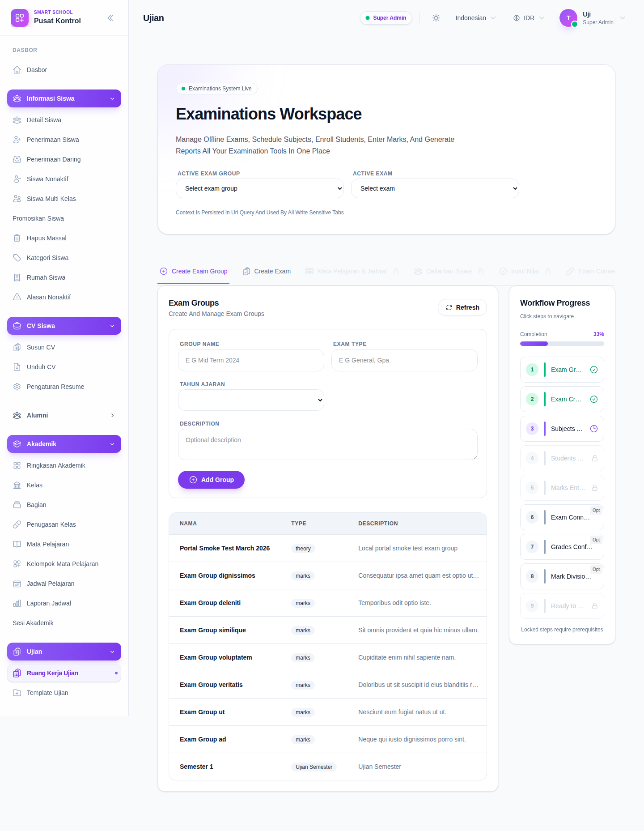Viewport: 644px width, 831px height.
Task: Click the Pusat Kontrol logo icon
Action: 20,18
